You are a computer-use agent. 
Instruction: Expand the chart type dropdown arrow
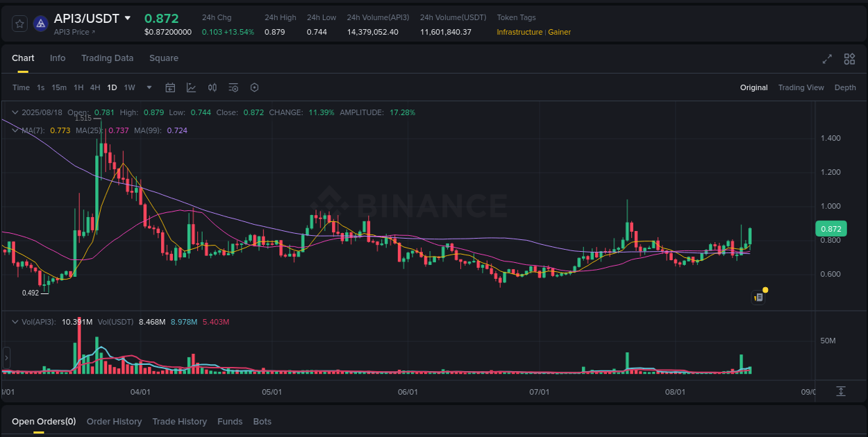point(192,87)
